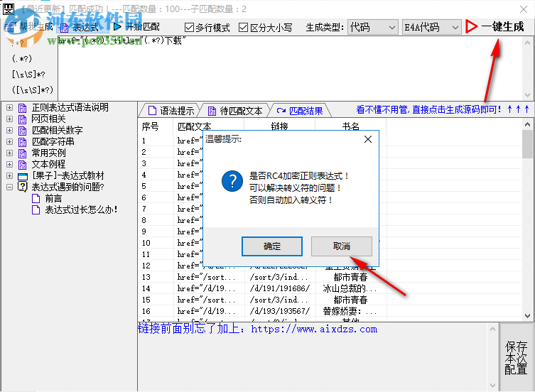This screenshot has width=535, height=392.
Task: Click the 链接 column header
Action: pyautogui.click(x=279, y=126)
